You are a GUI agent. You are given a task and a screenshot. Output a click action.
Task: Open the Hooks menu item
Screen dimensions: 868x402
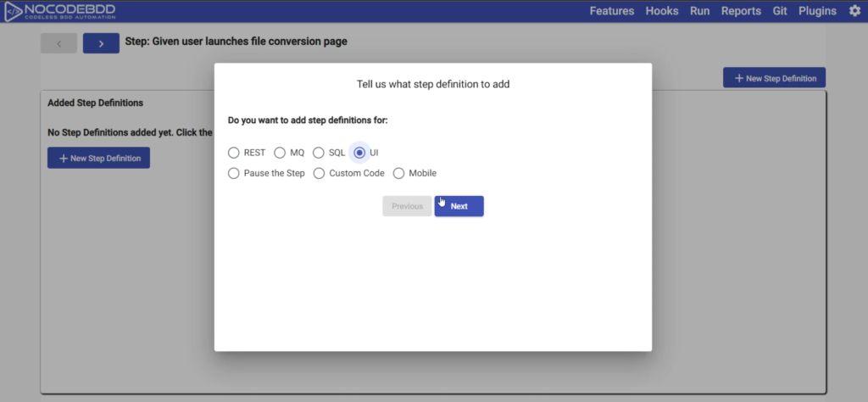662,11
